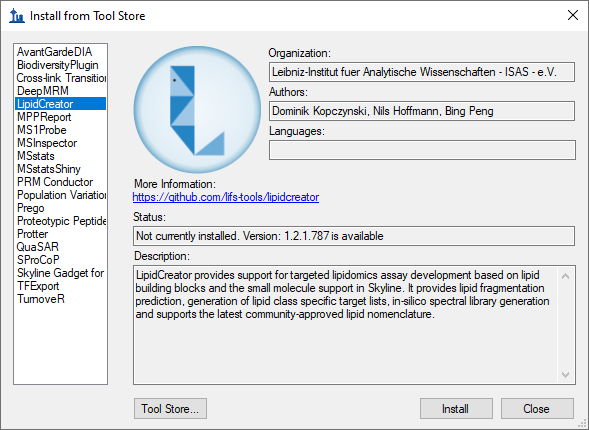Click the Install button

[x=456, y=409]
